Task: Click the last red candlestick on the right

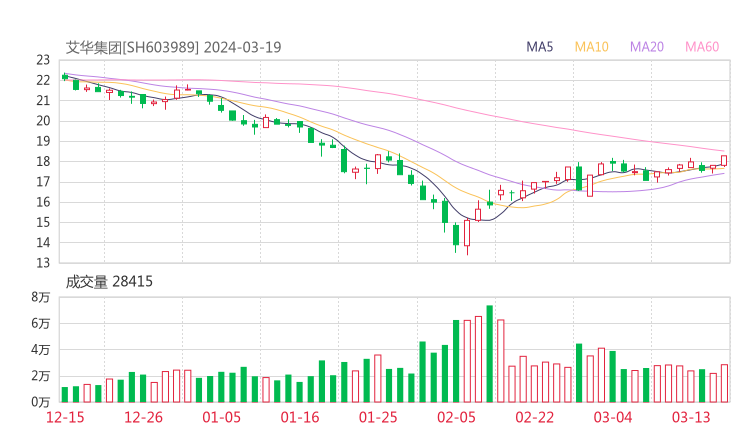Action: [x=724, y=160]
